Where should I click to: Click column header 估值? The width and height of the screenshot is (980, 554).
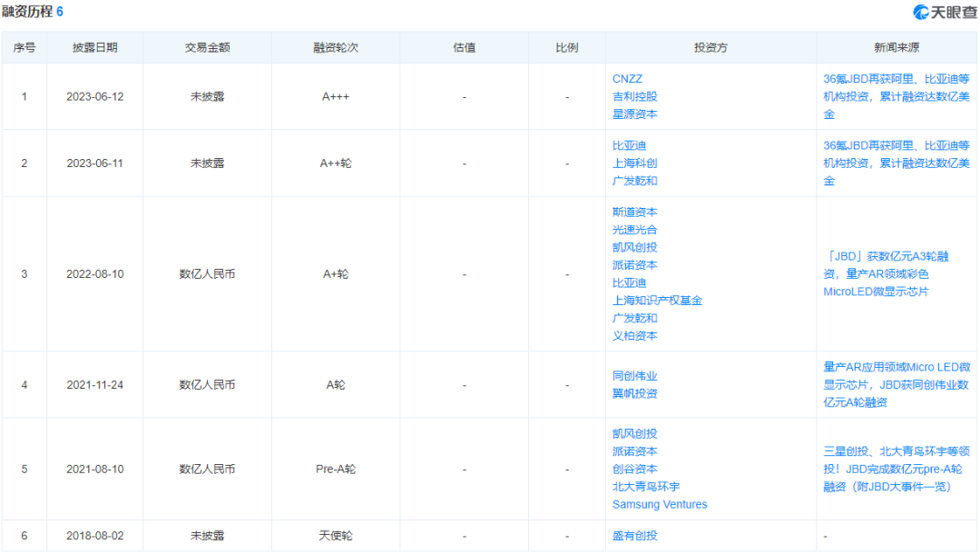tap(465, 47)
